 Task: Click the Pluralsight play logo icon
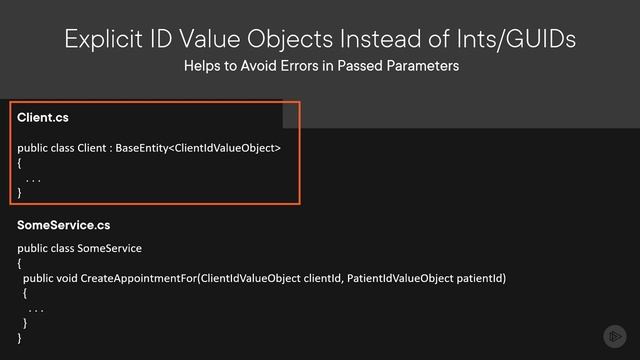615,336
